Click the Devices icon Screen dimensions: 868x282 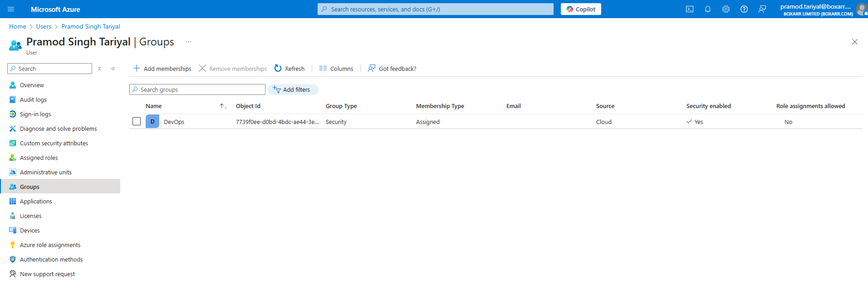click(x=13, y=230)
